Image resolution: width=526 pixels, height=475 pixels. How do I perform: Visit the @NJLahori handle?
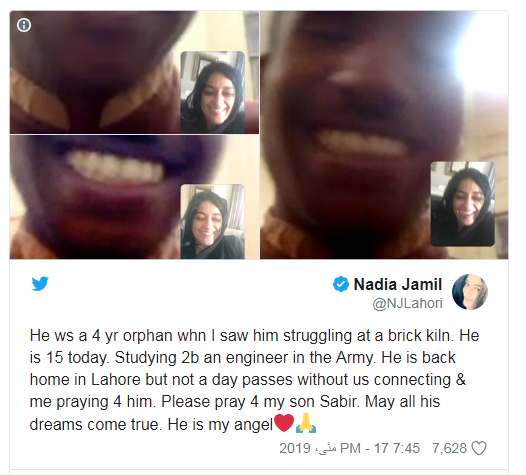pyautogui.click(x=407, y=303)
